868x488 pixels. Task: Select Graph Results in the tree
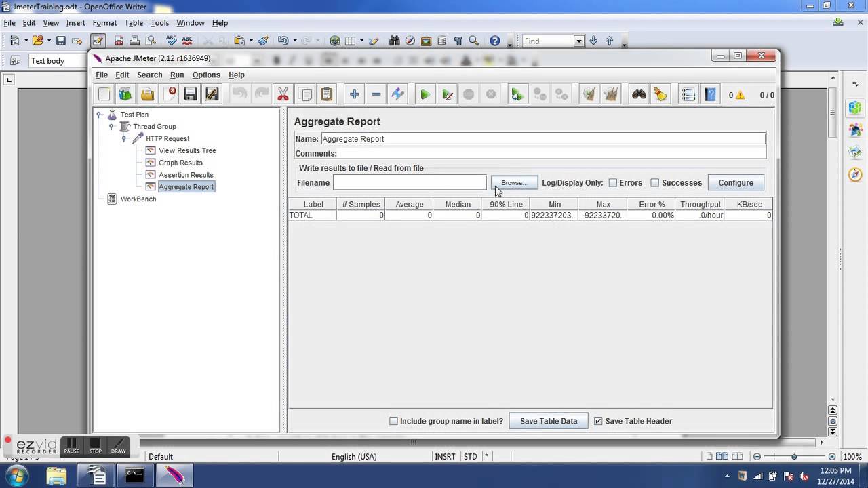click(x=180, y=163)
